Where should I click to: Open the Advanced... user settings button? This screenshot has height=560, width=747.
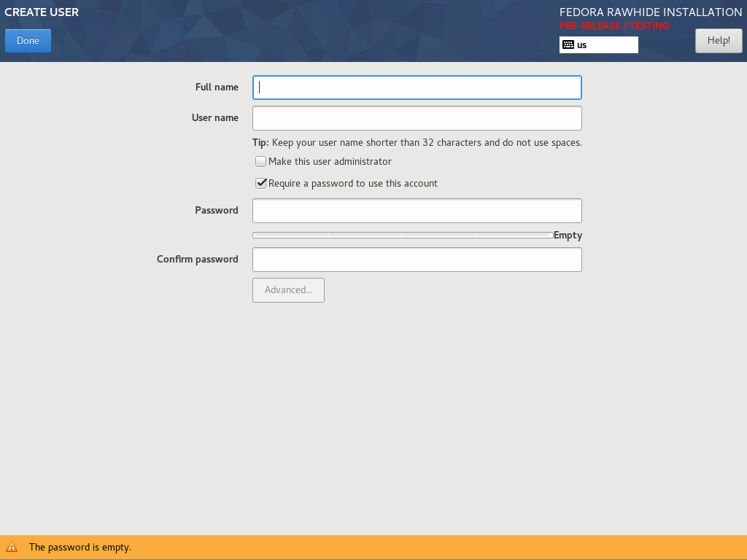[288, 290]
